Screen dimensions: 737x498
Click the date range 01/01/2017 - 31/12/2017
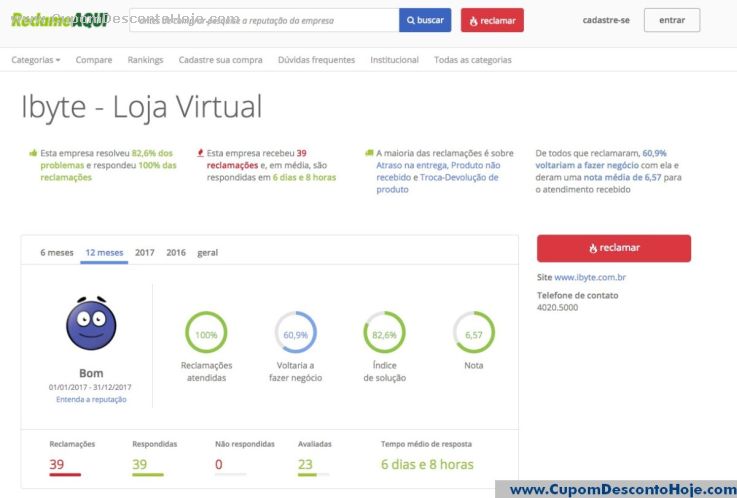click(x=90, y=387)
